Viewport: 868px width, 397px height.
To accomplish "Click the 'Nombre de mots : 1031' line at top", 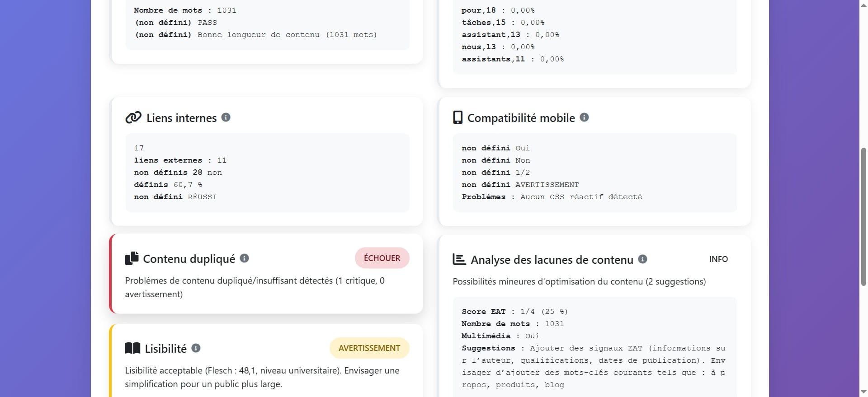I will point(185,10).
